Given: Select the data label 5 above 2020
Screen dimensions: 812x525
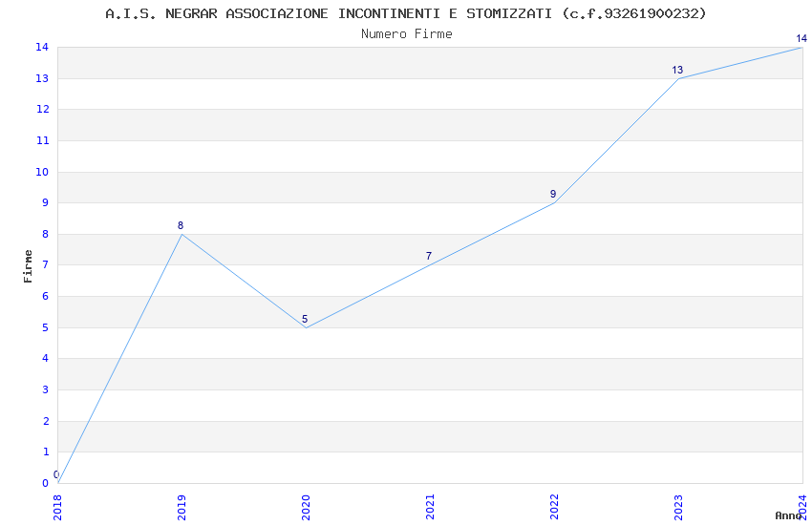Looking at the screenshot, I should [305, 319].
